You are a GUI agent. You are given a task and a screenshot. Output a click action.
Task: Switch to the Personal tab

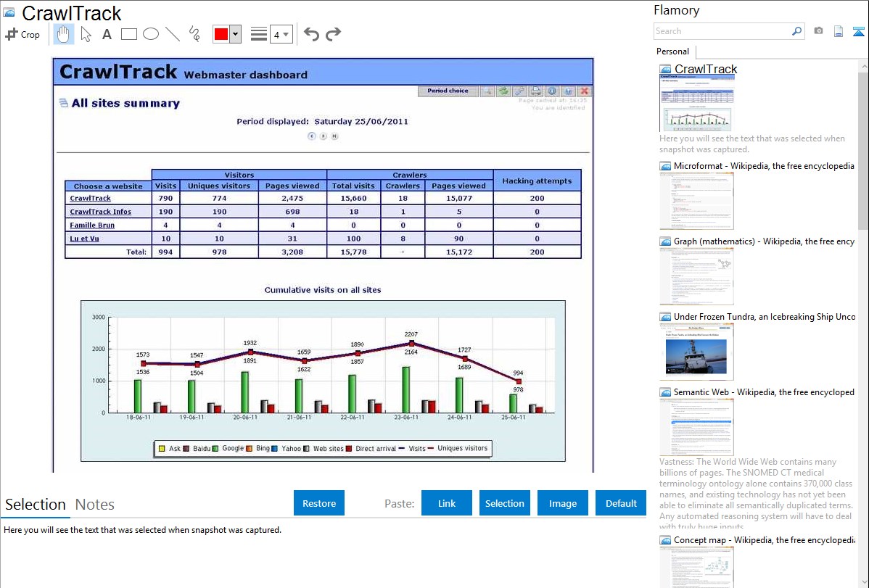tap(673, 51)
